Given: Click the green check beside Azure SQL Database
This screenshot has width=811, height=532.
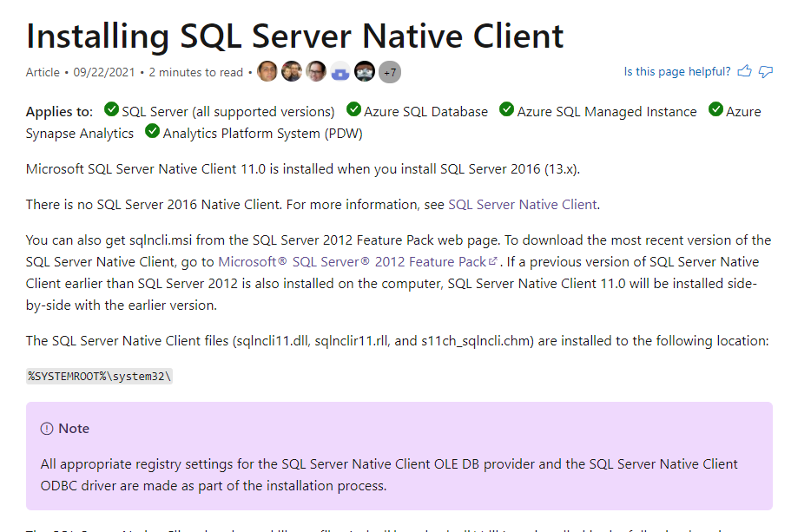Looking at the screenshot, I should click(353, 109).
